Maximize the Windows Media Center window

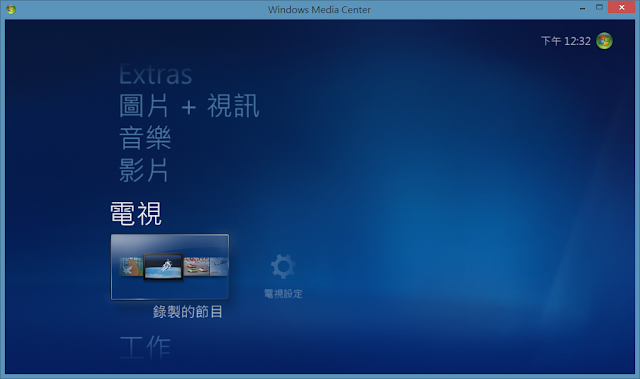[x=599, y=7]
